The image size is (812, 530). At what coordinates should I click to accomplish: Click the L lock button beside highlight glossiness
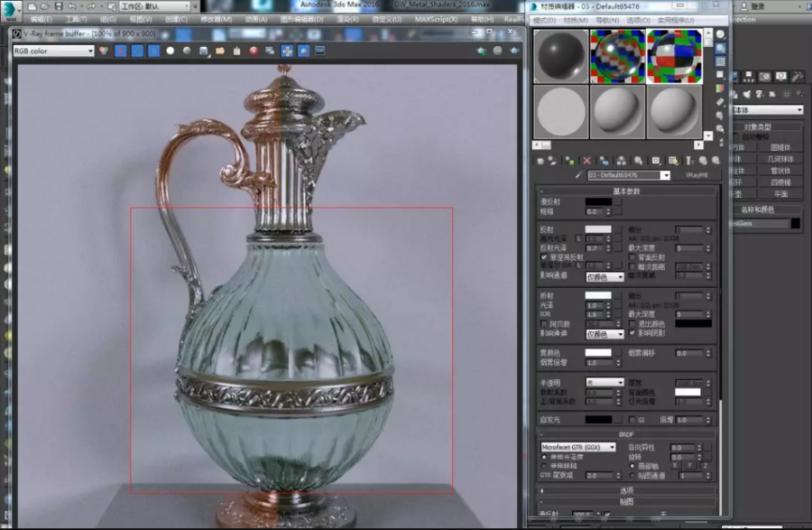point(579,239)
